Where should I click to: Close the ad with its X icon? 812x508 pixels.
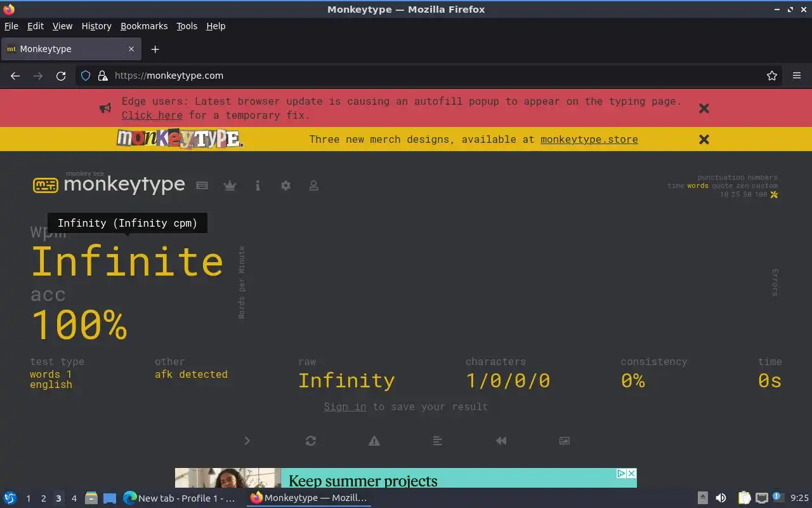(x=631, y=474)
